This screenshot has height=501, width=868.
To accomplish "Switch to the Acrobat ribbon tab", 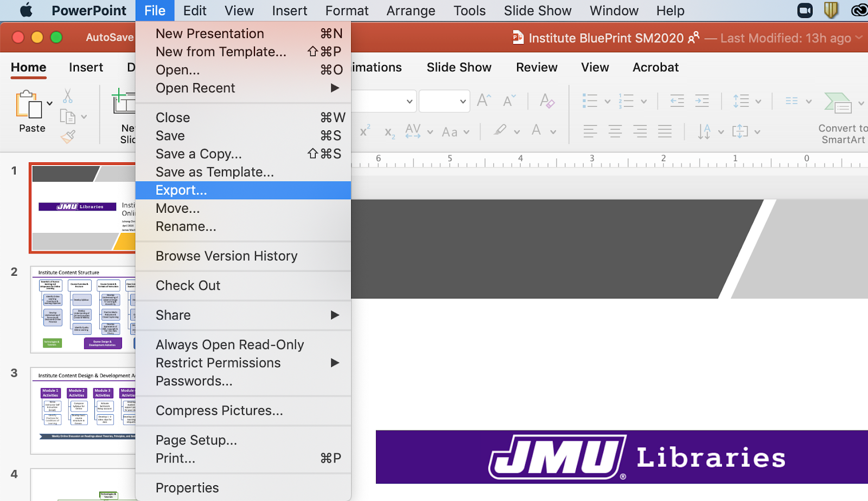I will click(655, 67).
